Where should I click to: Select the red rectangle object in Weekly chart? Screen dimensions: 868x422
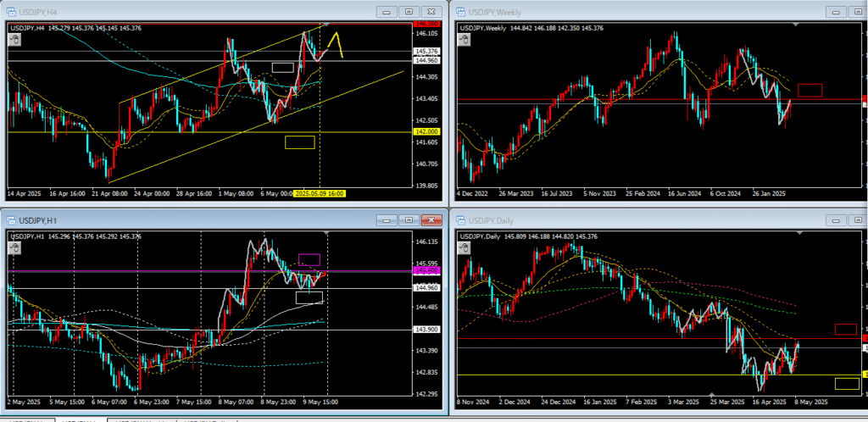[x=810, y=91]
